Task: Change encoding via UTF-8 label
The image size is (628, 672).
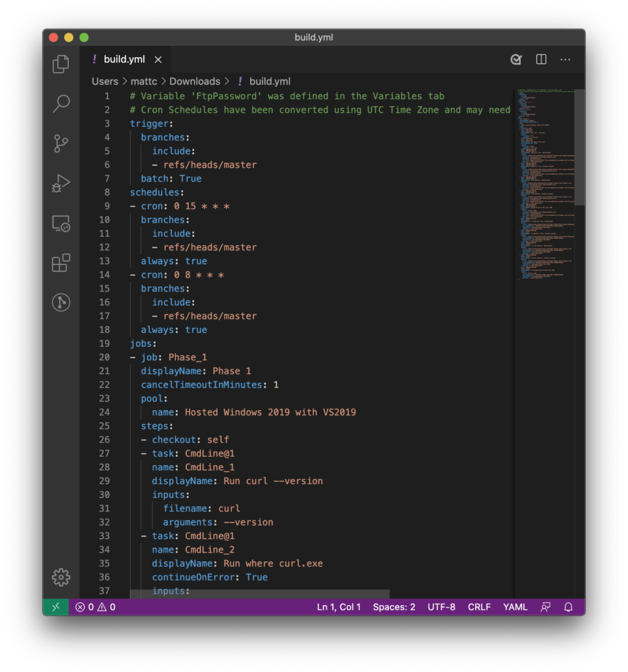Action: pyautogui.click(x=441, y=607)
